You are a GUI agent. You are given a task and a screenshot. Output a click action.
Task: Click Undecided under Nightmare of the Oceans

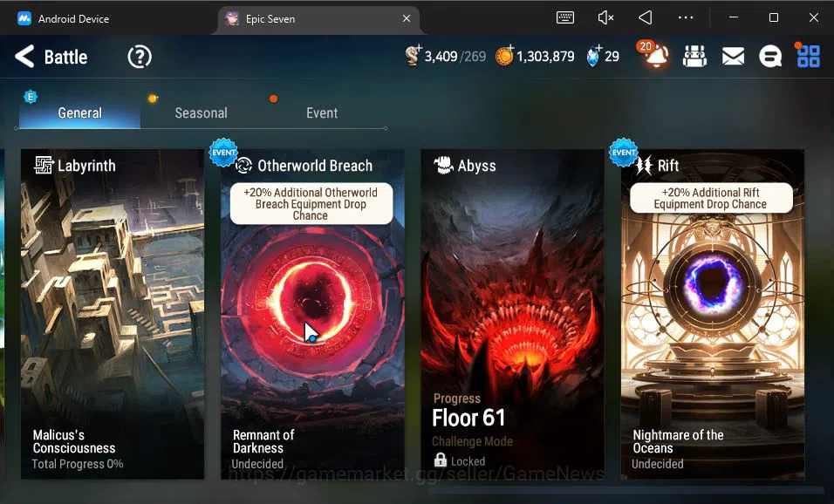click(x=658, y=464)
